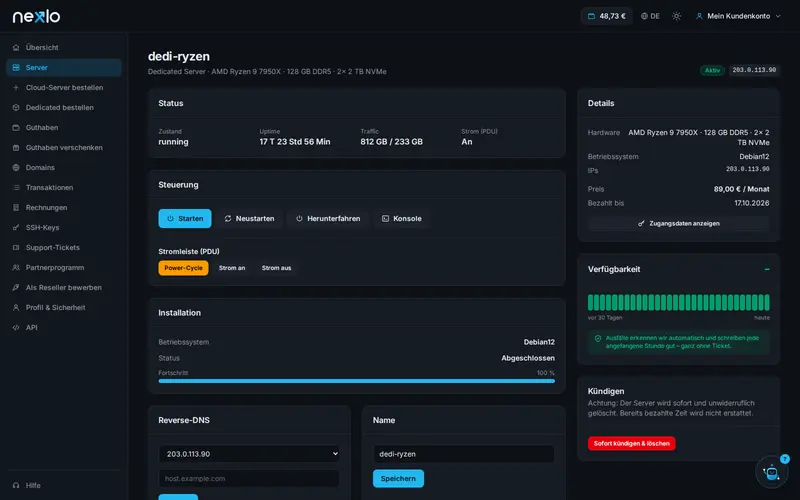Open the Reverse-DNS IP address dropdown
The width and height of the screenshot is (800, 500).
[249, 454]
